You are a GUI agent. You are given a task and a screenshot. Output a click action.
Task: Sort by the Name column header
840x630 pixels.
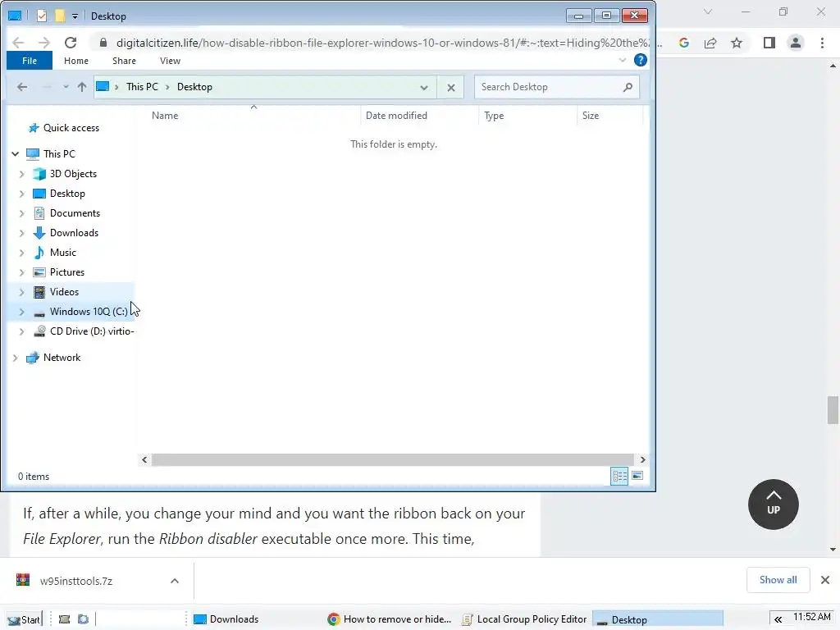click(164, 115)
